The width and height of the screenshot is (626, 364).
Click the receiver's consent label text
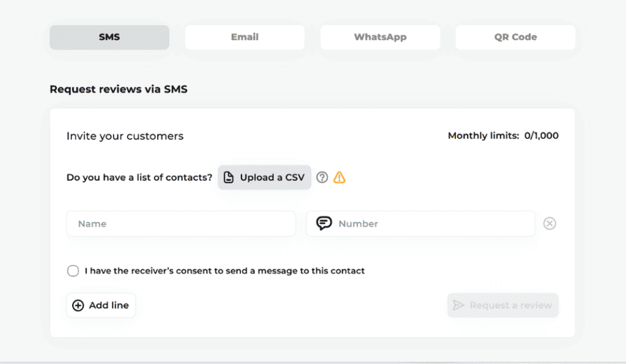click(x=224, y=271)
